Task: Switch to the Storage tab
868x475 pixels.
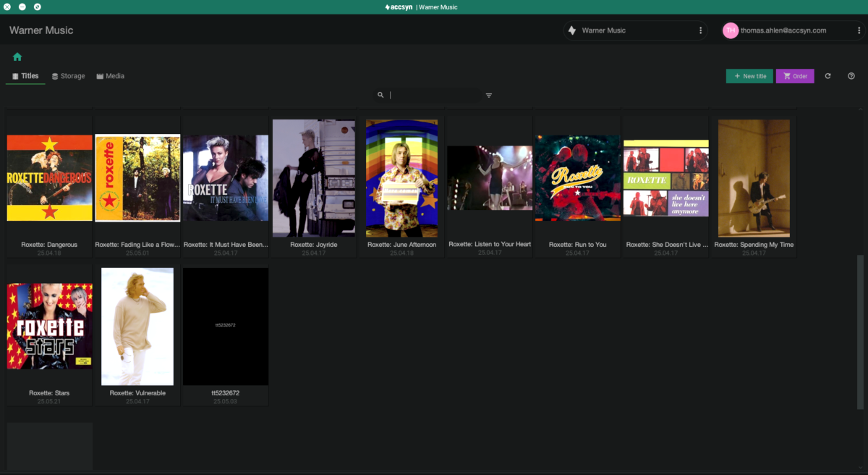Action: pyautogui.click(x=68, y=76)
